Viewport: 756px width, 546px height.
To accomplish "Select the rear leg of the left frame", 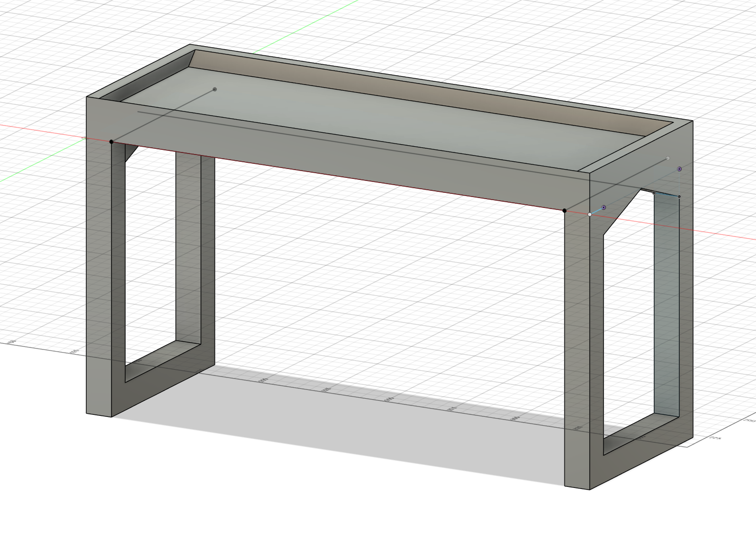I will click(x=195, y=249).
